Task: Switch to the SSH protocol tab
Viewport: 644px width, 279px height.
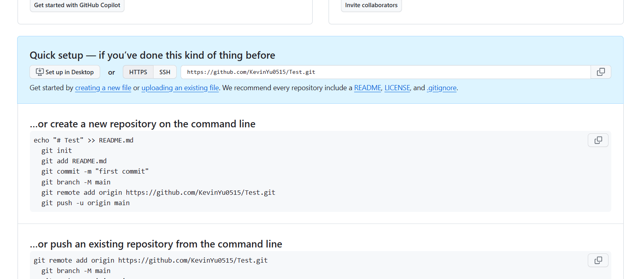Action: click(165, 72)
